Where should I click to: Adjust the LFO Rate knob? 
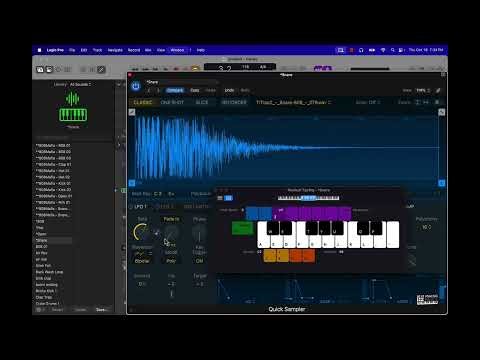point(142,232)
